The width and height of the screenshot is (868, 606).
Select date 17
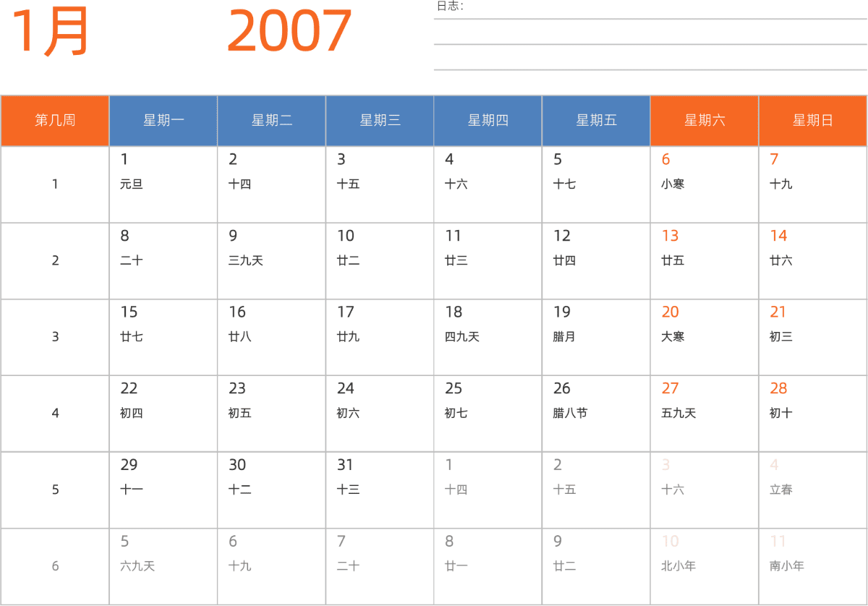(x=346, y=312)
